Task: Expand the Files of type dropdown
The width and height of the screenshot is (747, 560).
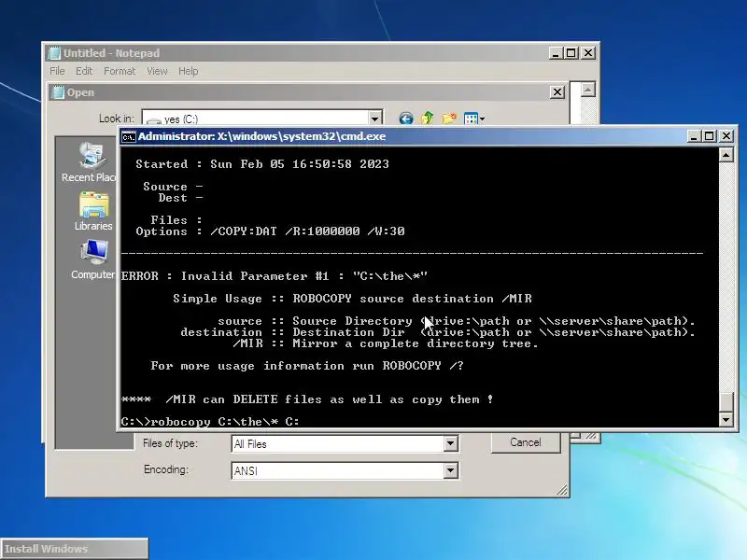Action: coord(450,444)
